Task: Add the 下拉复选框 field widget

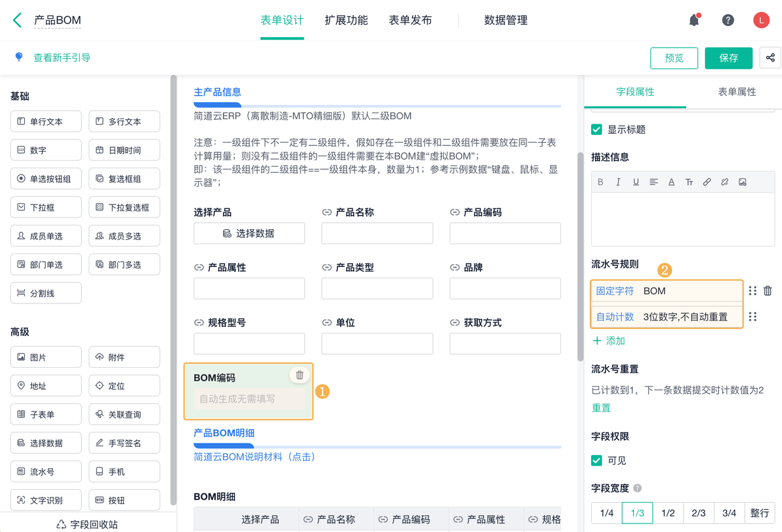Action: 124,208
